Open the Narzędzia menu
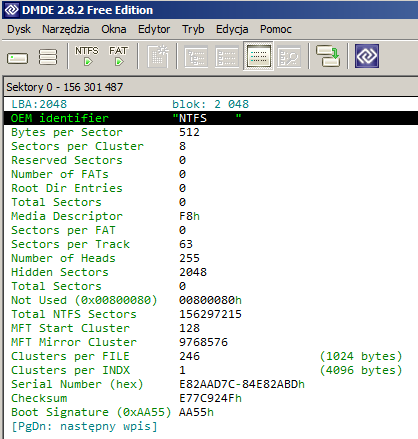Image resolution: width=418 pixels, height=439 pixels. [66, 29]
